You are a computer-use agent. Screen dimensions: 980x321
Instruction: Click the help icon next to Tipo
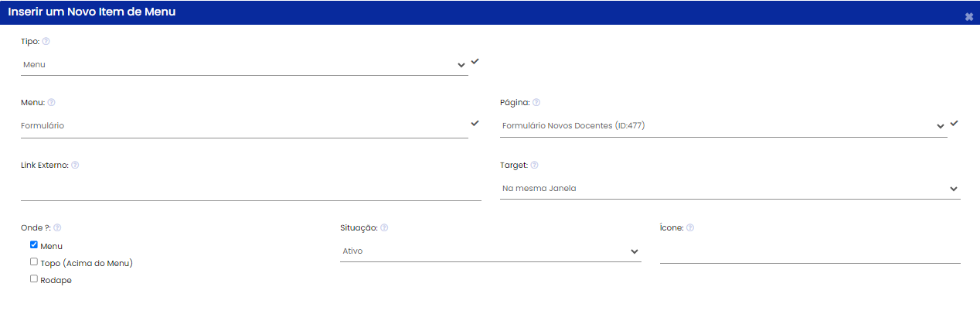tap(46, 41)
